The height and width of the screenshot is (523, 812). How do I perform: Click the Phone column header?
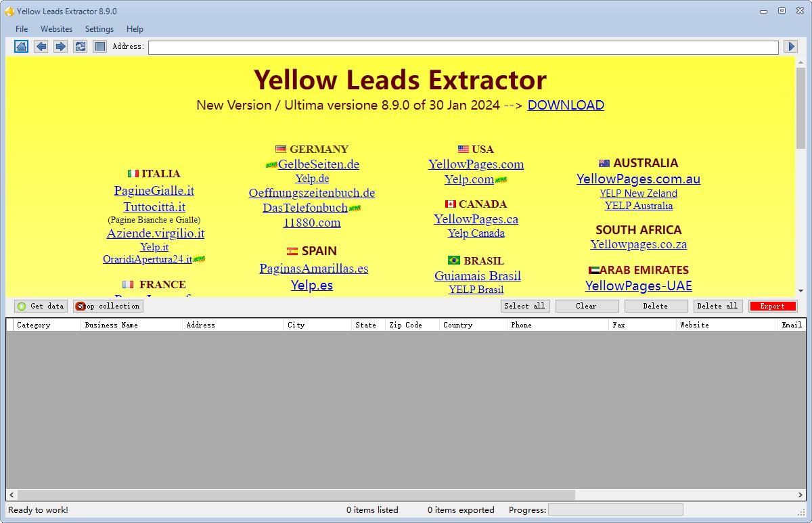coord(558,325)
